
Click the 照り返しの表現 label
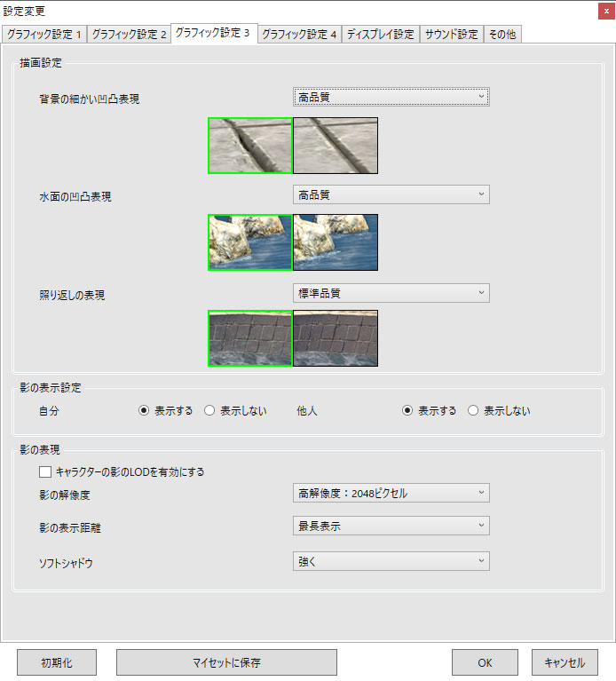[72, 296]
